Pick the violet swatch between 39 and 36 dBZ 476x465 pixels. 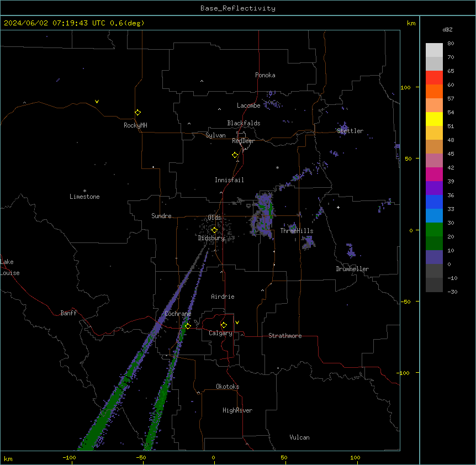[x=434, y=188]
